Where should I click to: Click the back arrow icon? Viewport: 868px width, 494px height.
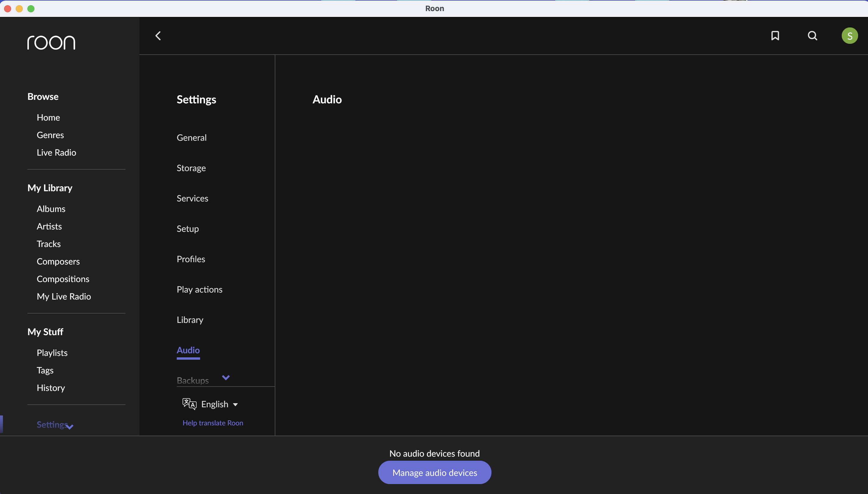point(158,36)
